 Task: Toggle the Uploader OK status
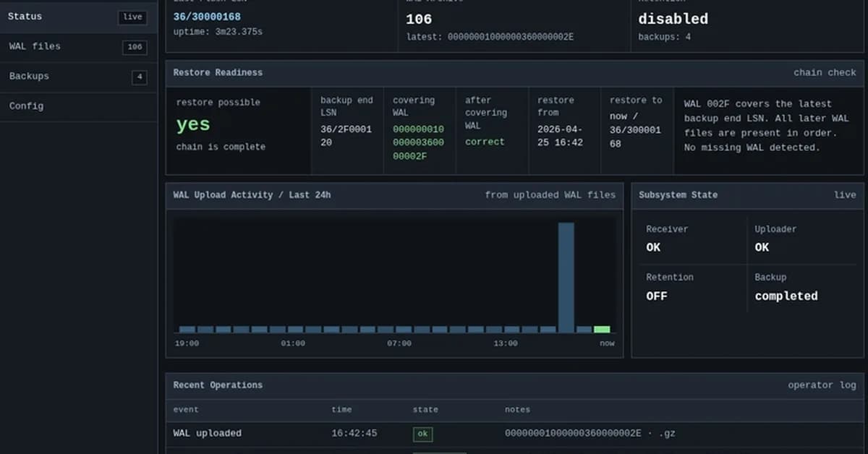click(761, 247)
